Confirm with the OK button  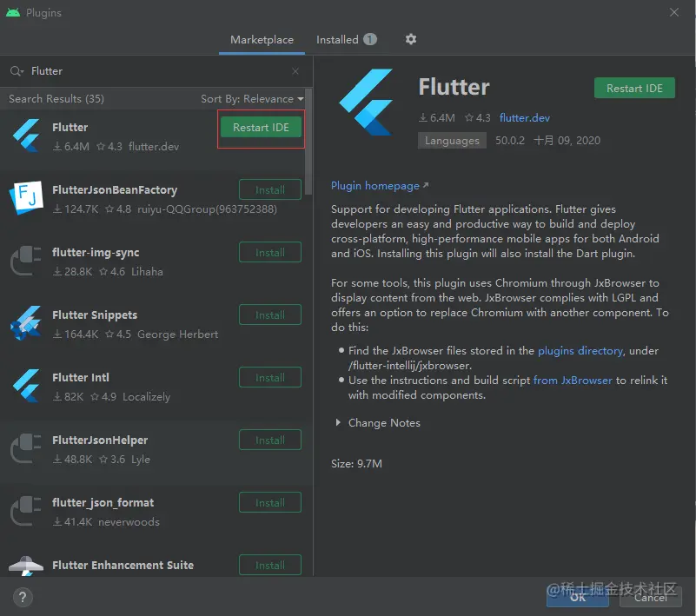point(578,598)
